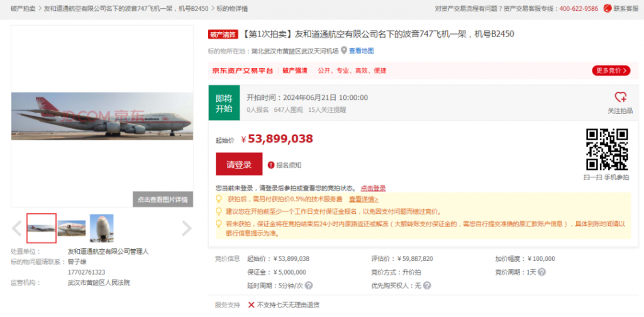Screen dimensions: 644x317
Task: Click the 联系客服 link at top right
Action: pyautogui.click(x=626, y=8)
